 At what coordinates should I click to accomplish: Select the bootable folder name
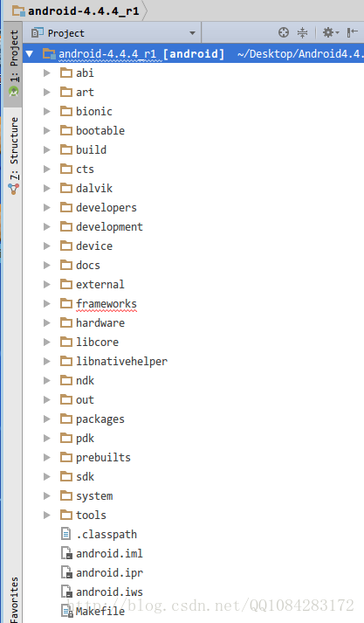[100, 131]
